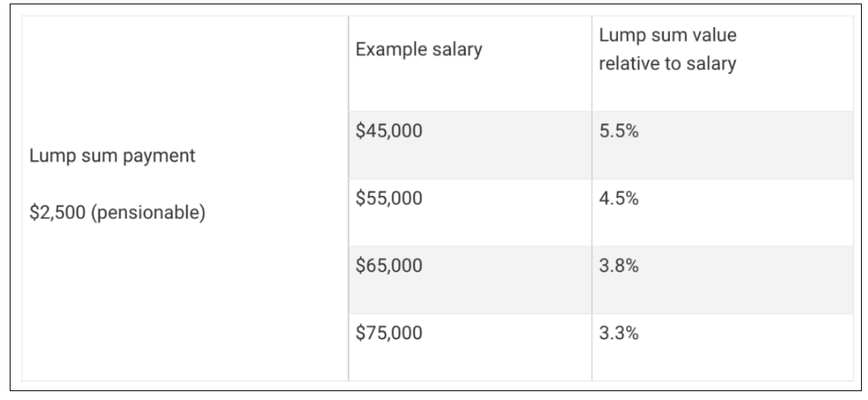Click the word "Lump" in "Lump sum payment"
This screenshot has width=868, height=400.
[x=49, y=156]
